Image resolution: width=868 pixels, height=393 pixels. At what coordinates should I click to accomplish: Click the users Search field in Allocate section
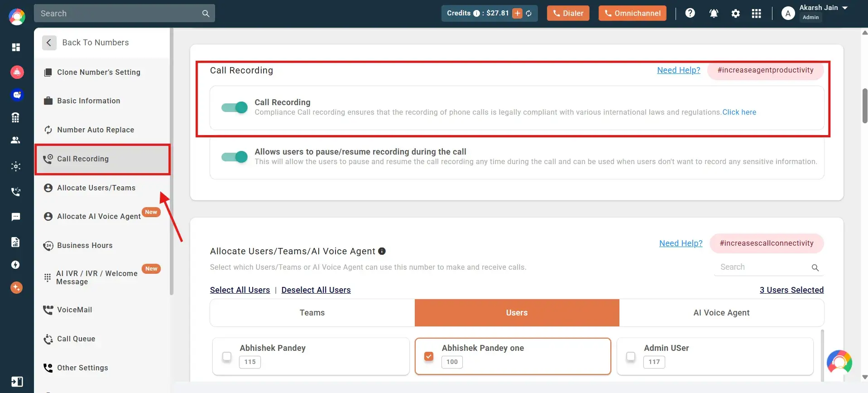(x=769, y=267)
